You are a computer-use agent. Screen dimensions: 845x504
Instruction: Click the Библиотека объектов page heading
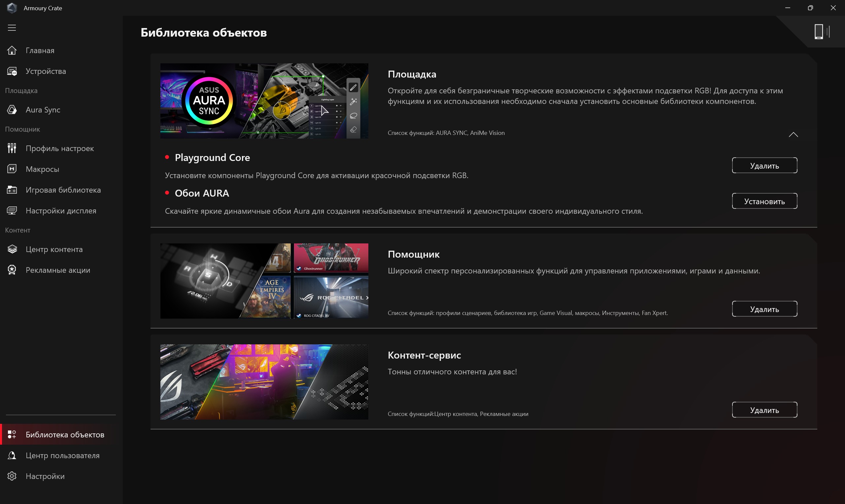(x=204, y=33)
